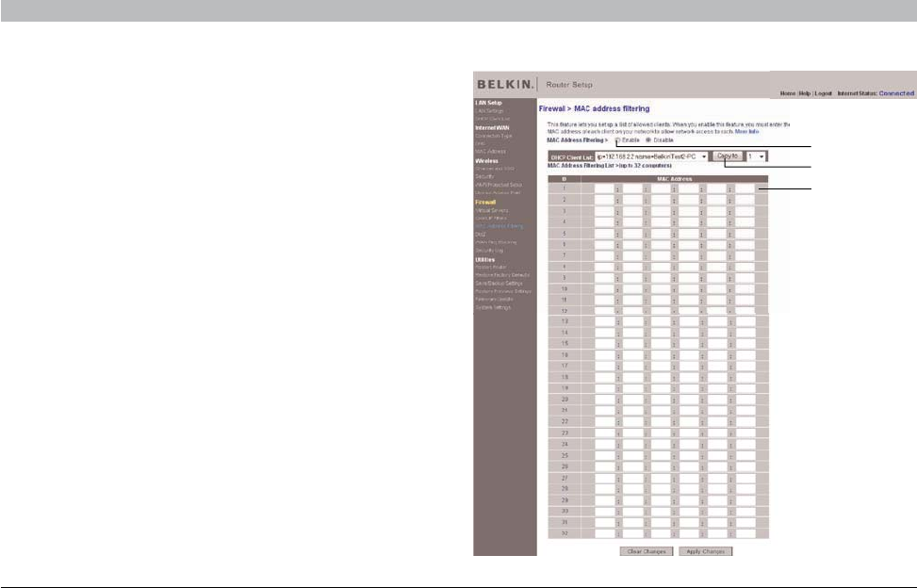Click the Copy to button
The image size is (917, 588).
point(728,156)
